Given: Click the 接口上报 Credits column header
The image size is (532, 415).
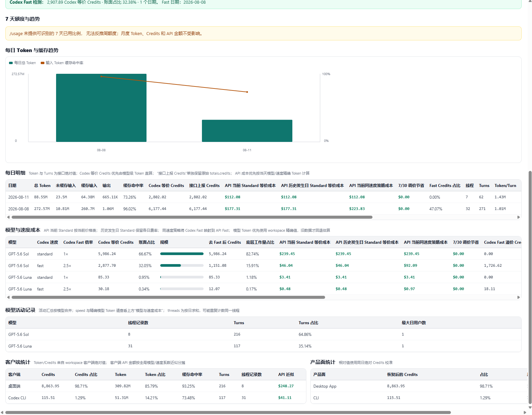Looking at the screenshot, I should click(x=204, y=186).
